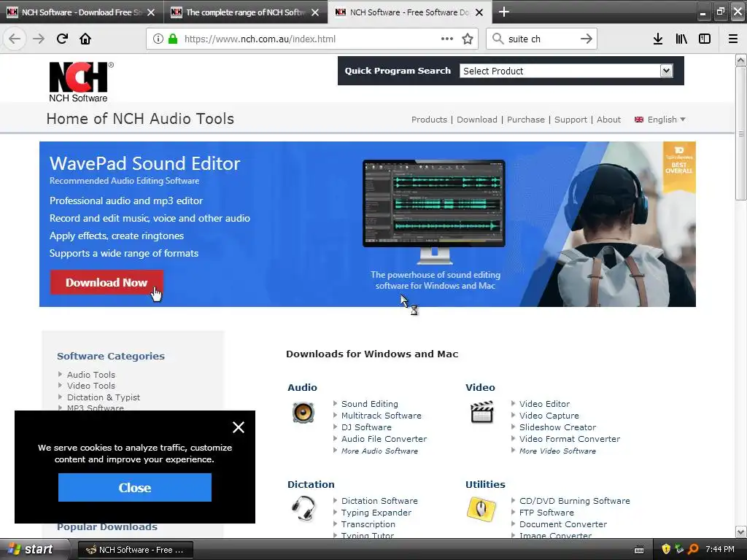Open page actions three-dot menu
This screenshot has height=560, width=747.
pyautogui.click(x=447, y=39)
